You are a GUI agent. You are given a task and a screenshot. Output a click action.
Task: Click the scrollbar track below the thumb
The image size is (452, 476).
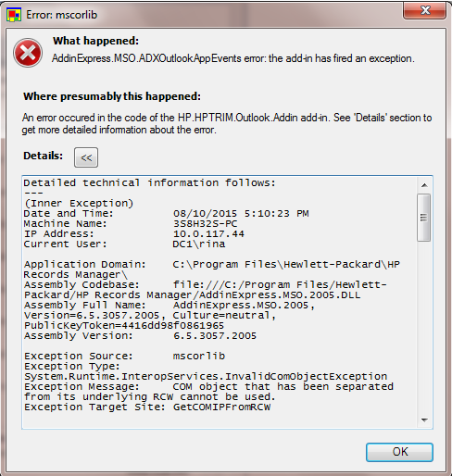pyautogui.click(x=424, y=327)
